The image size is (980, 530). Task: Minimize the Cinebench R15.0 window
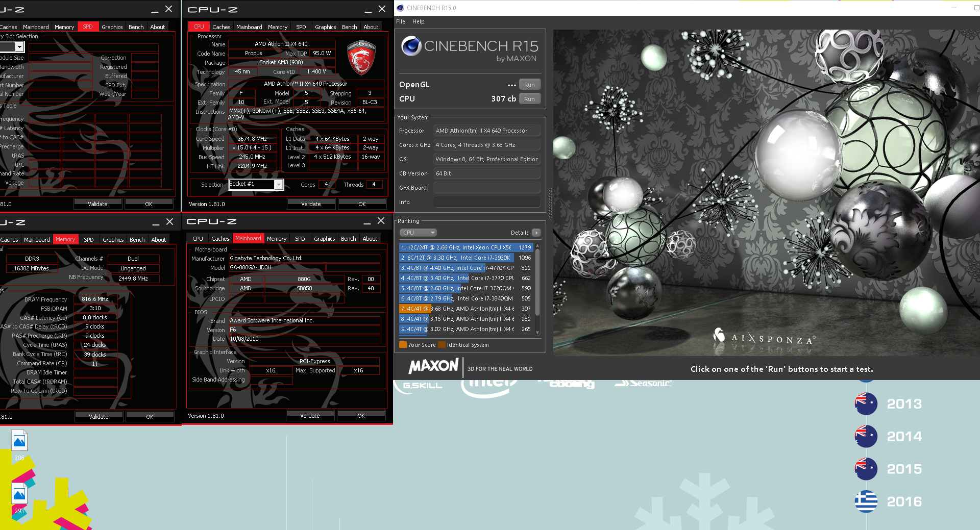[953, 8]
